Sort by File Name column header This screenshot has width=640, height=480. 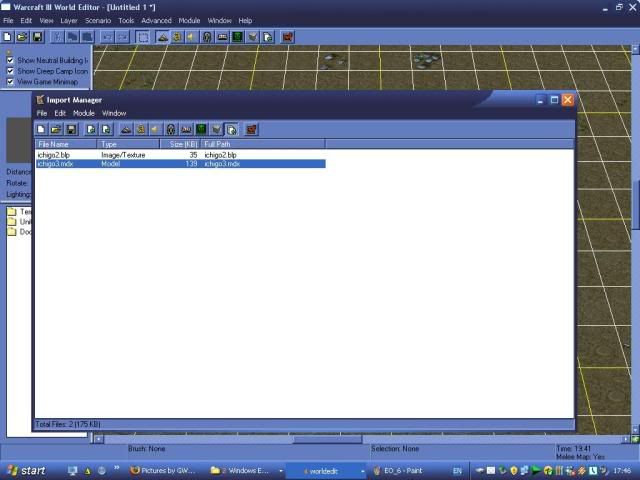click(x=66, y=144)
